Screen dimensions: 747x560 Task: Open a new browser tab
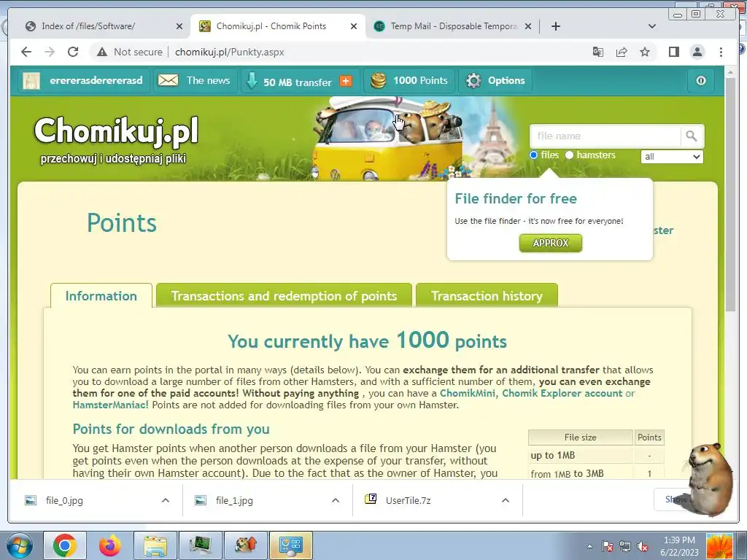(x=555, y=26)
